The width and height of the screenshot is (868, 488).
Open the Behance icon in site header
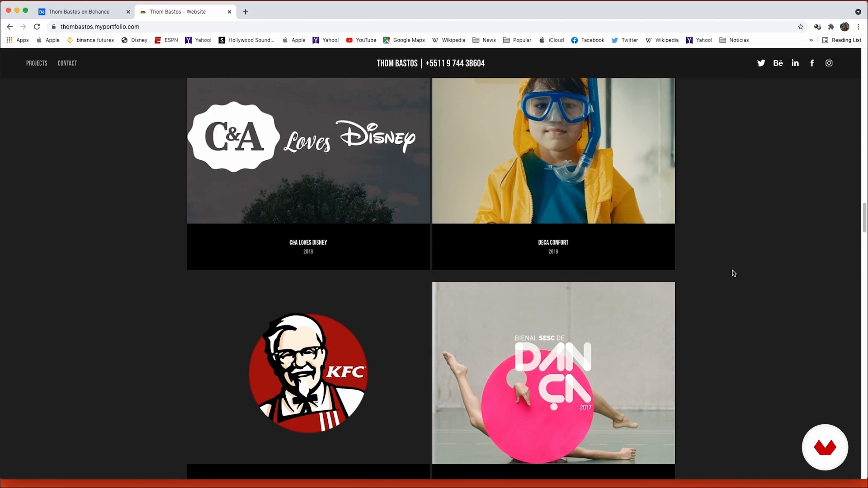(778, 63)
